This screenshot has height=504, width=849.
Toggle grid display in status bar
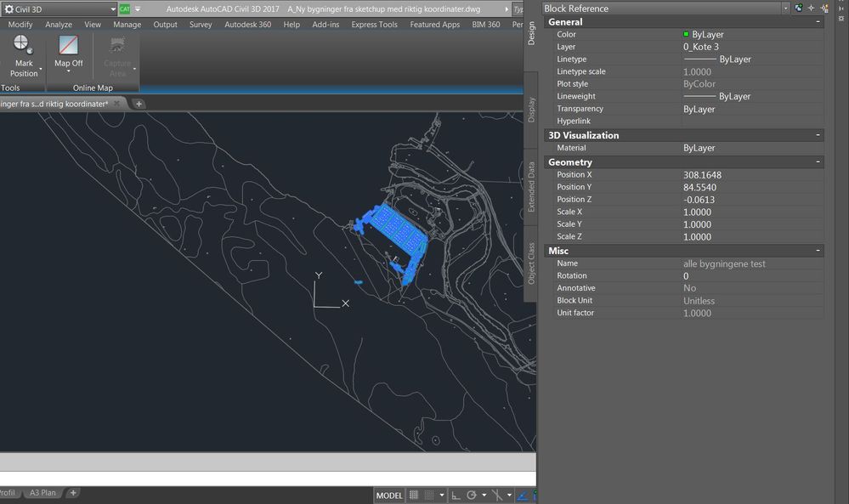coord(414,496)
